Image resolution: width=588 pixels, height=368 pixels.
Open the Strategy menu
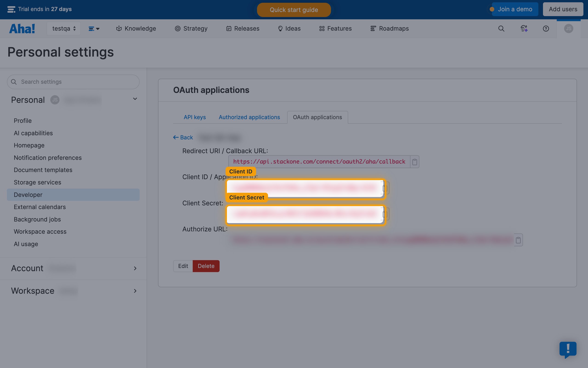[191, 29]
